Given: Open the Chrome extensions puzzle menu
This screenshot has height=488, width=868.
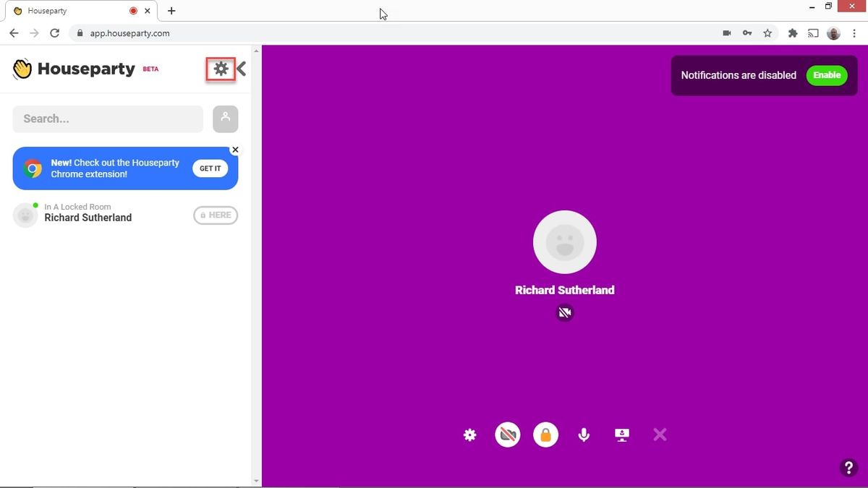Looking at the screenshot, I should coord(792,33).
